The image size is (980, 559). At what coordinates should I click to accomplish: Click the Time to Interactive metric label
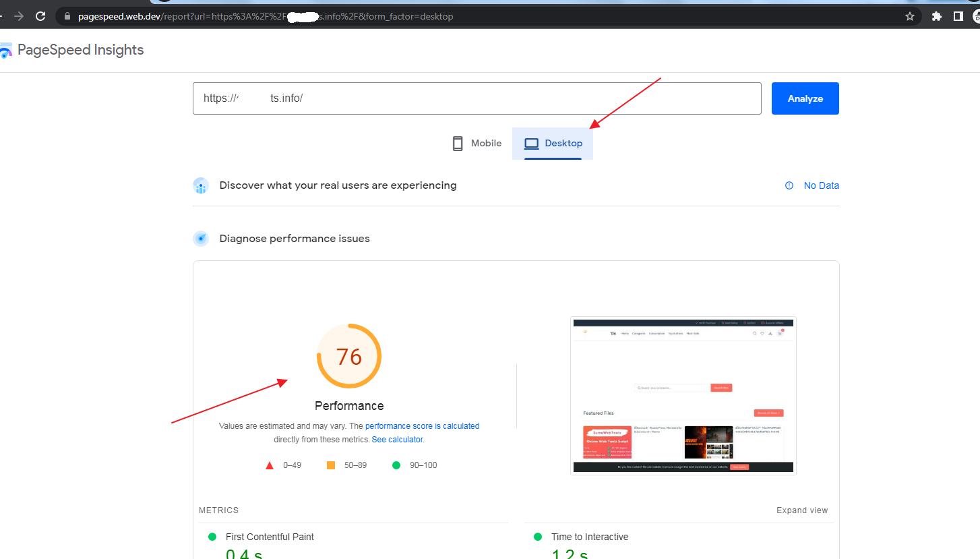590,537
